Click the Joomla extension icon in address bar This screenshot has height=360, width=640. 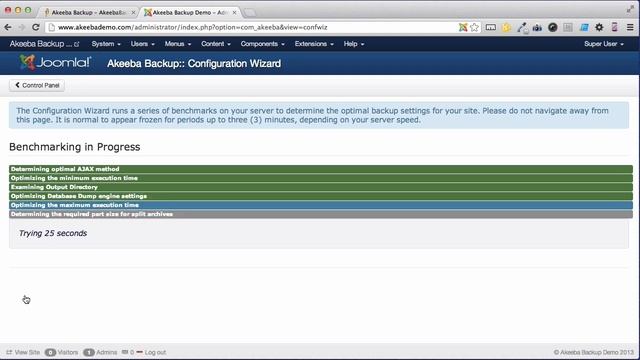pyautogui.click(x=462, y=27)
